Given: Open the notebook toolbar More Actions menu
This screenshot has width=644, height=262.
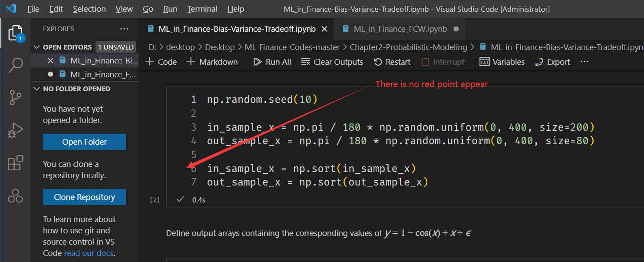Looking at the screenshot, I should (584, 62).
